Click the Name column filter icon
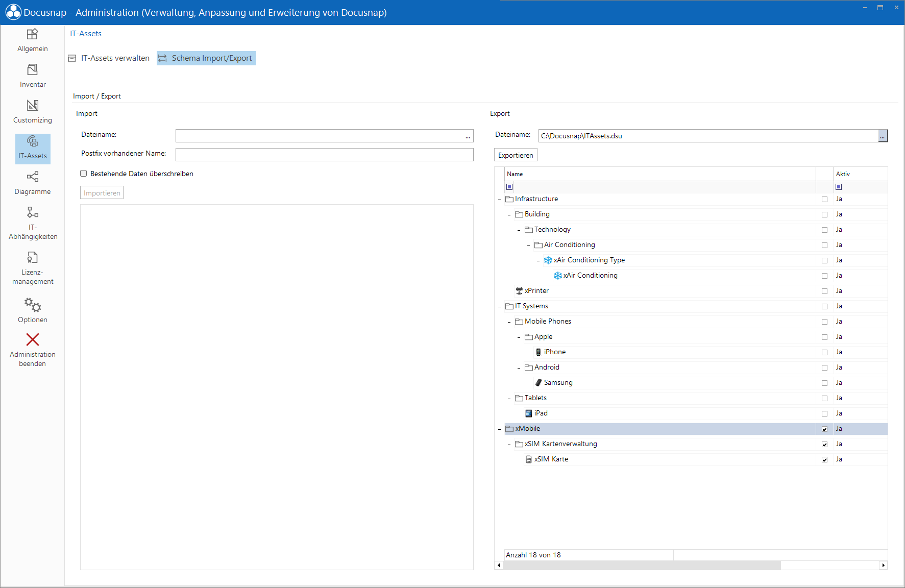905x588 pixels. click(x=509, y=187)
